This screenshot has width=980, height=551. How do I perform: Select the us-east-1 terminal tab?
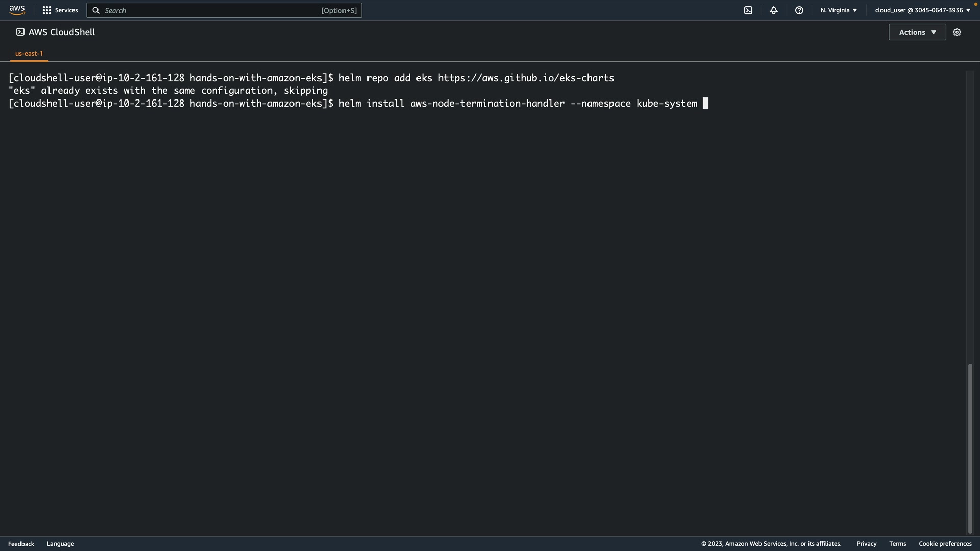pos(29,53)
